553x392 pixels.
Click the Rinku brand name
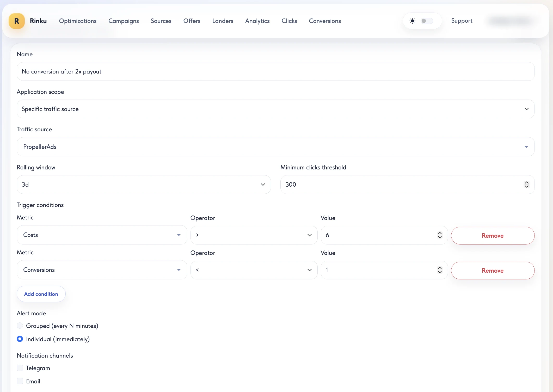[38, 21]
